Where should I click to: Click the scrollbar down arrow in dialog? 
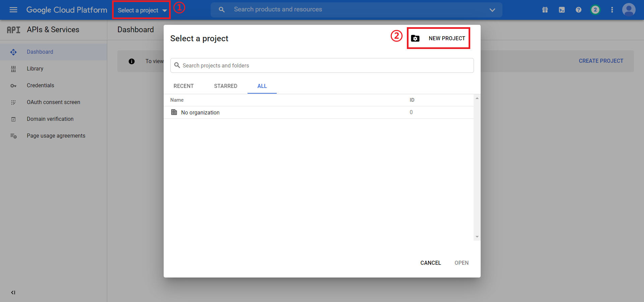point(477,237)
